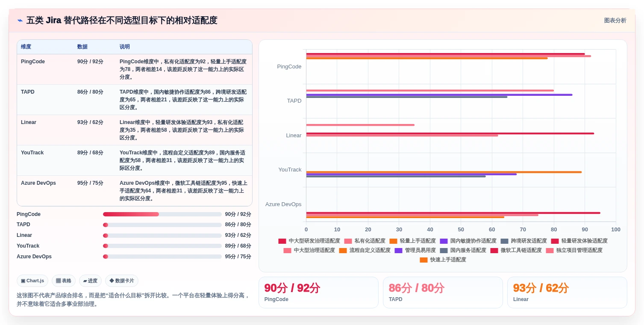644x325 pixels.
Task: Click the YouTrack table row name
Action: click(32, 153)
